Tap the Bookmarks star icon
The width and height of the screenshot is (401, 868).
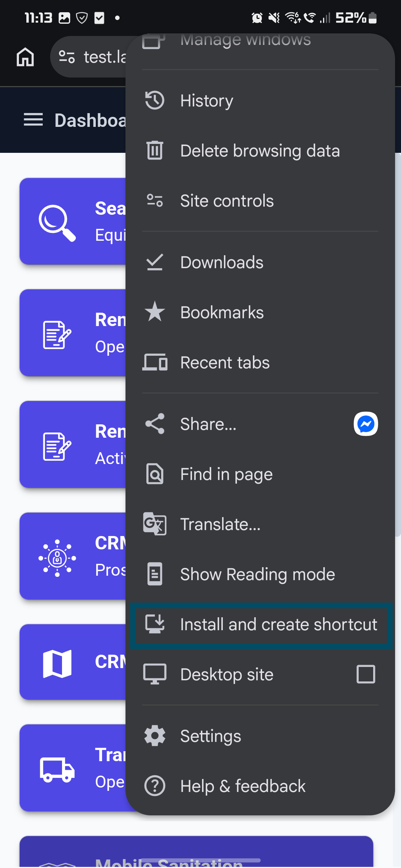pos(154,312)
